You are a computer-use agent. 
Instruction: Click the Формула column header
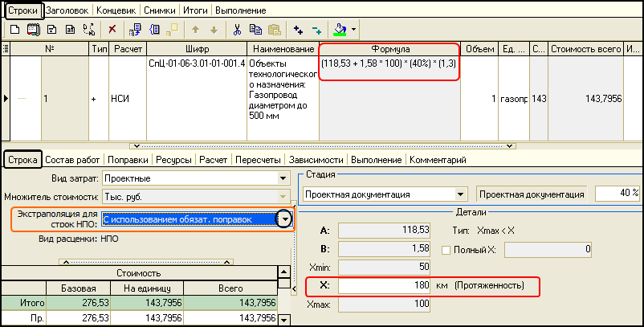click(389, 50)
